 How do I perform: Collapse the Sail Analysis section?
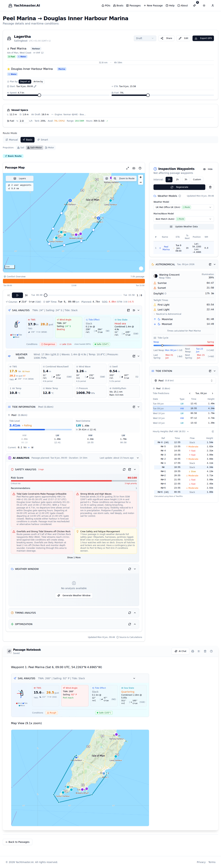[138, 310]
